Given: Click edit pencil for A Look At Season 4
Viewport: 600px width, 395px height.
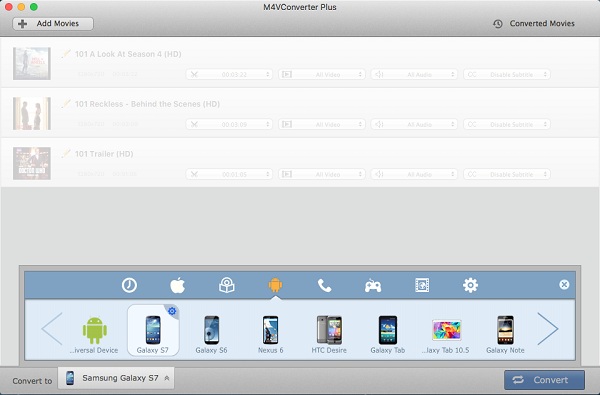Looking at the screenshot, I should click(66, 54).
